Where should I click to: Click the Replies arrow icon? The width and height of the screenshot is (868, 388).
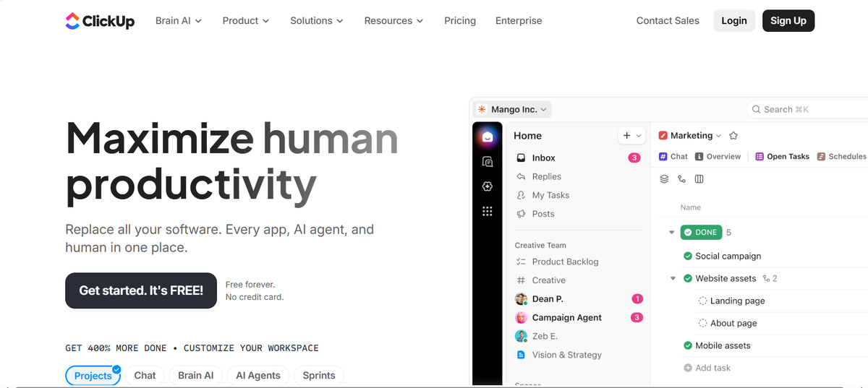tap(521, 176)
